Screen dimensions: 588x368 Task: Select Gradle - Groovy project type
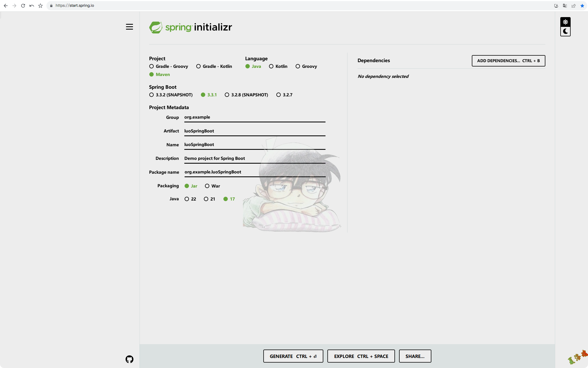(169, 66)
